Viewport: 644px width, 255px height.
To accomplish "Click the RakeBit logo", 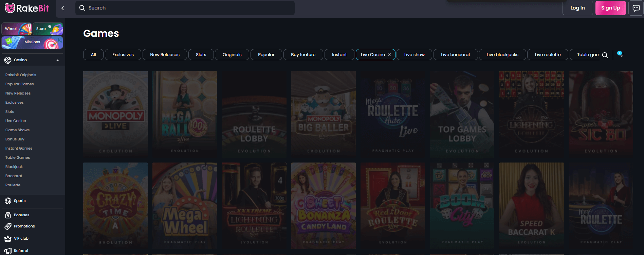I will tap(27, 8).
